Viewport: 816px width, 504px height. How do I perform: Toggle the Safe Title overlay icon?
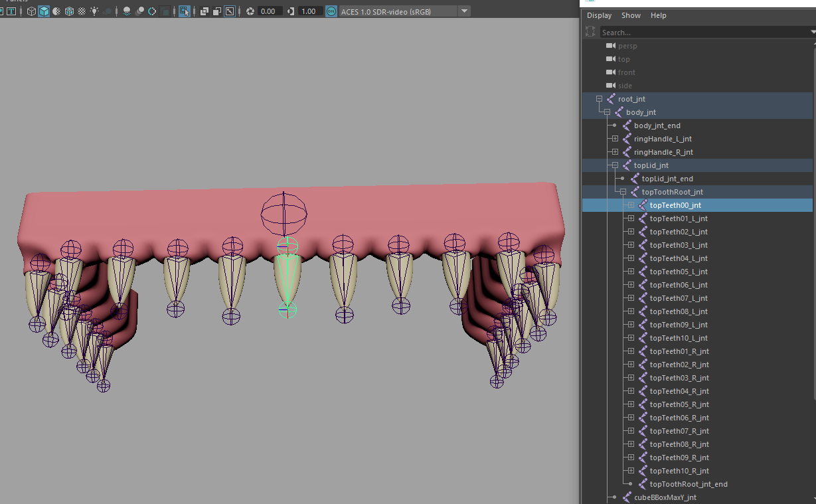(x=11, y=11)
